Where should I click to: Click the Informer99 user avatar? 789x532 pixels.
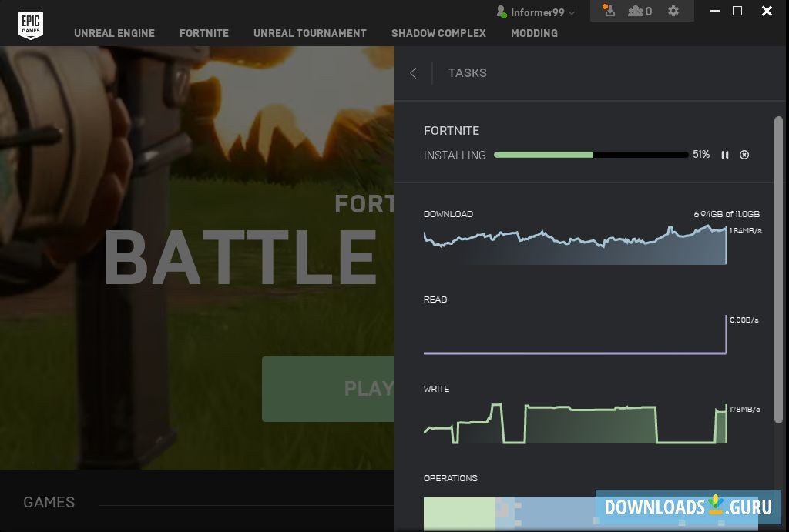503,12
